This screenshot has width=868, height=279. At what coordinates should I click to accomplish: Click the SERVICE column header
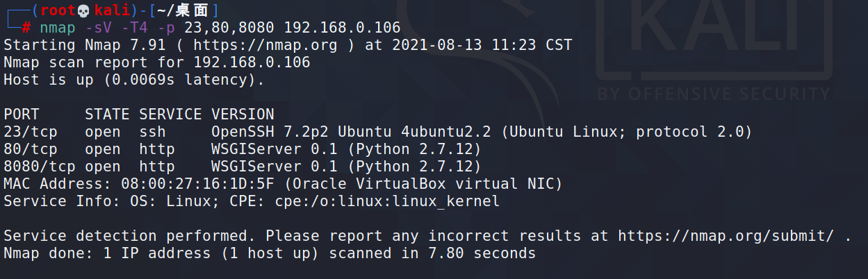point(170,115)
